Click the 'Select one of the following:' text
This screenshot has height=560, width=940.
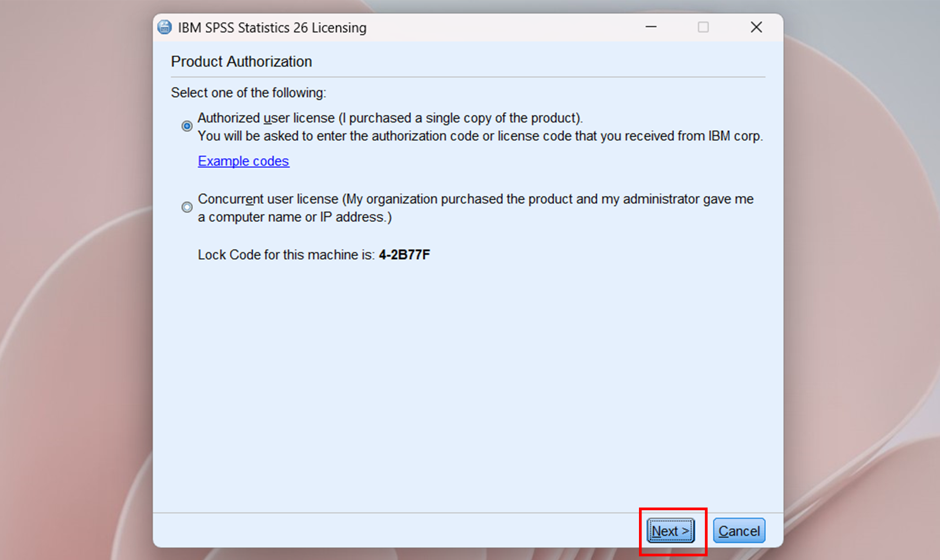249,93
